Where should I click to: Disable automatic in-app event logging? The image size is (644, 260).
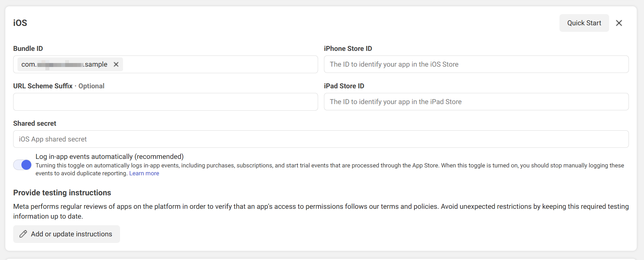(x=22, y=165)
